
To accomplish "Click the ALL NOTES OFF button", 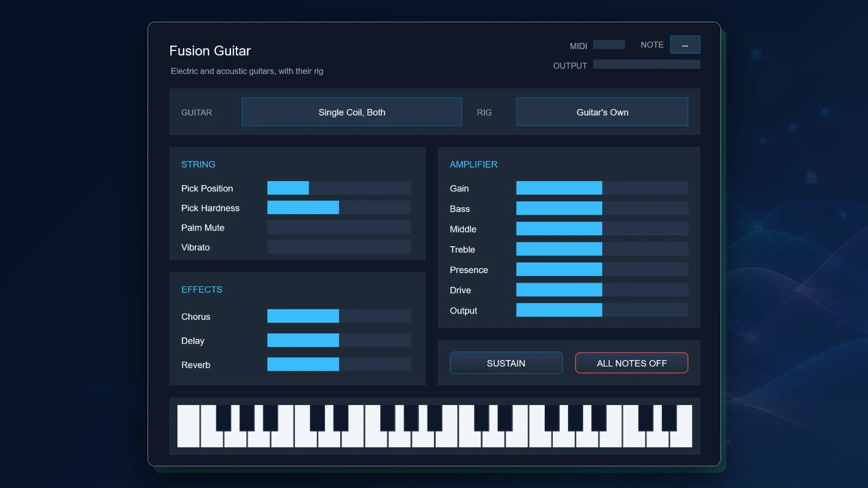I will [631, 363].
